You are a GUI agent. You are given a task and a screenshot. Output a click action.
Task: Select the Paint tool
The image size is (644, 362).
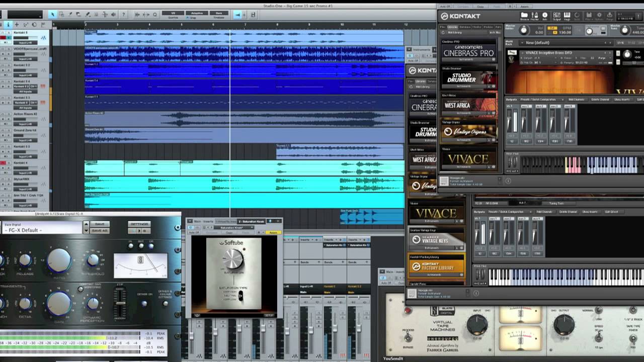[x=88, y=14]
